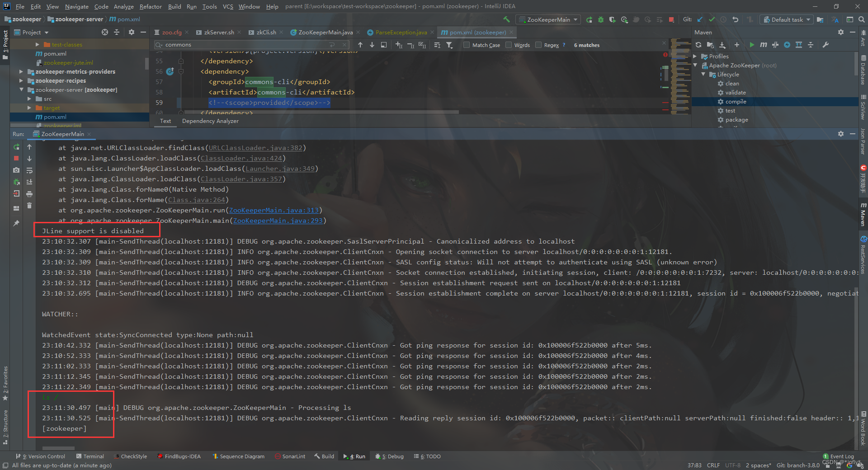Expand the zookeeper-metrics-providers module

(x=21, y=71)
